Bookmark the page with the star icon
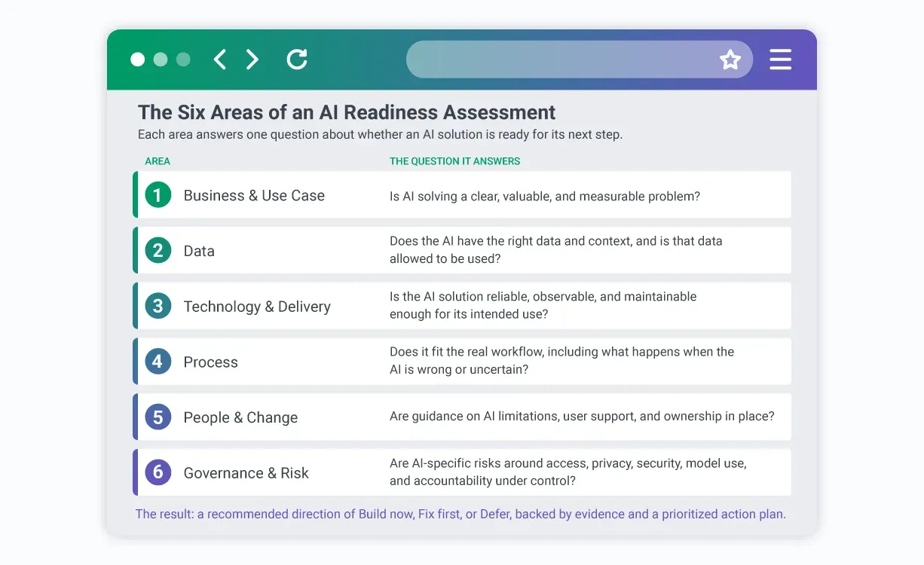924x565 pixels. point(730,60)
